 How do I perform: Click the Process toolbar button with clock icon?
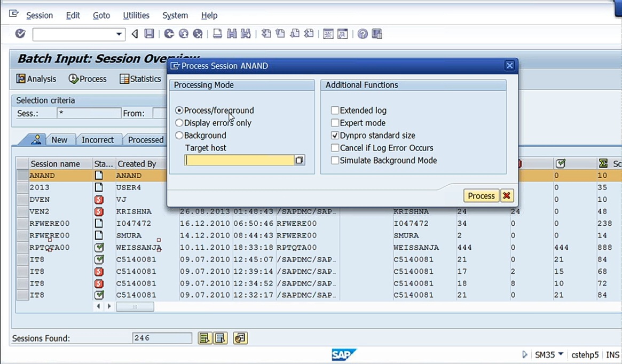point(88,79)
